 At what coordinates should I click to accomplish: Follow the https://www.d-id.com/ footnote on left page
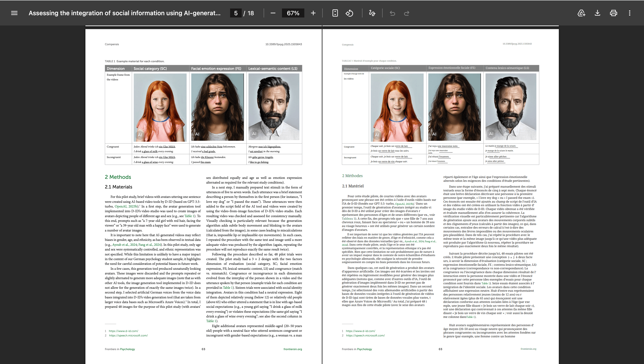(x=123, y=331)
